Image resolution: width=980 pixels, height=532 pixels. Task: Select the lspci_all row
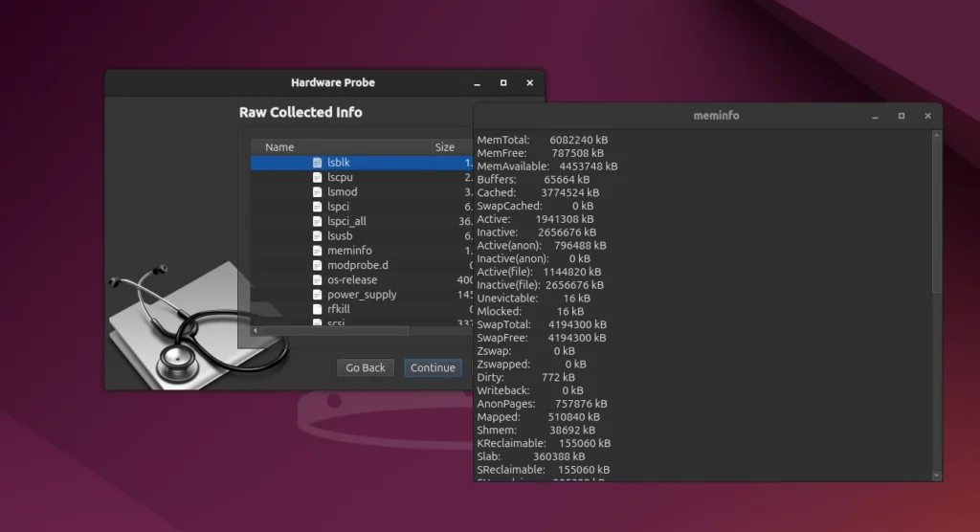point(346,221)
